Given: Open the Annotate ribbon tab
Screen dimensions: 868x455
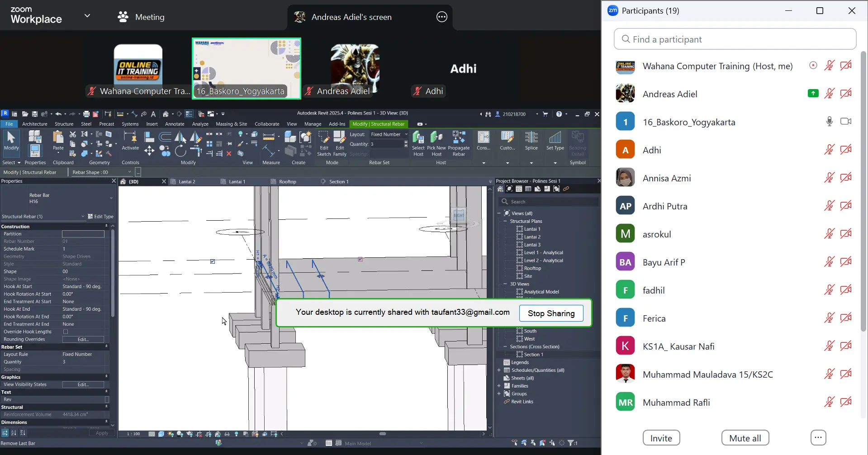Looking at the screenshot, I should [175, 124].
